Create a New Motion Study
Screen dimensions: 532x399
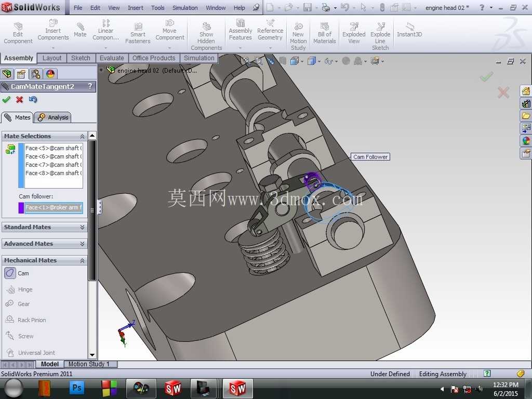(x=298, y=37)
